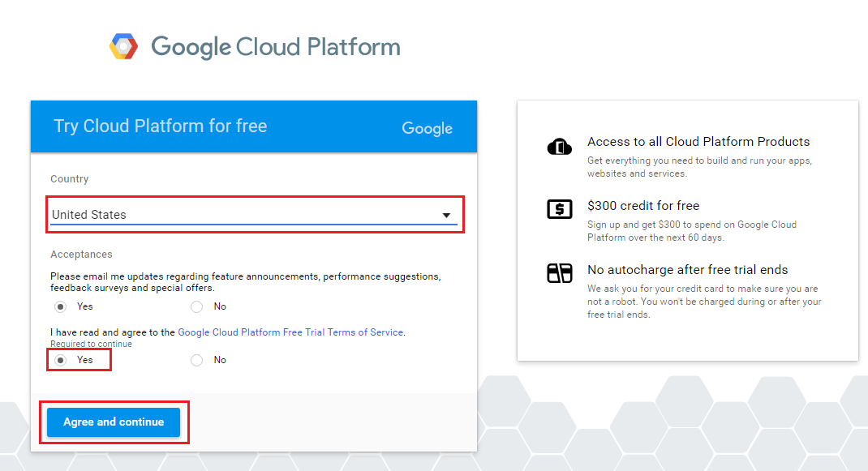Screen dimensions: 868x471
Task: Click the Google Cloud Platform logo
Action: pos(252,45)
